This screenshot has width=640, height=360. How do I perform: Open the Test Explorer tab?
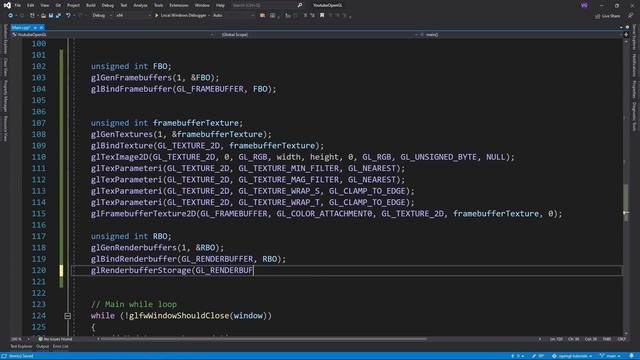pos(21,347)
